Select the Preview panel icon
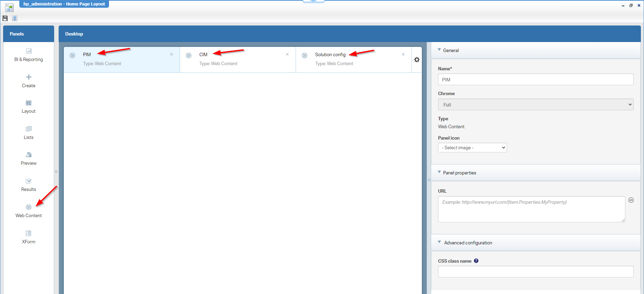 click(29, 155)
